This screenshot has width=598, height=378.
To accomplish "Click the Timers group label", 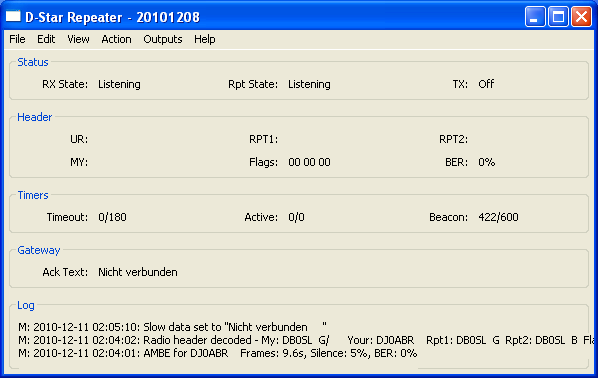I will (x=33, y=195).
